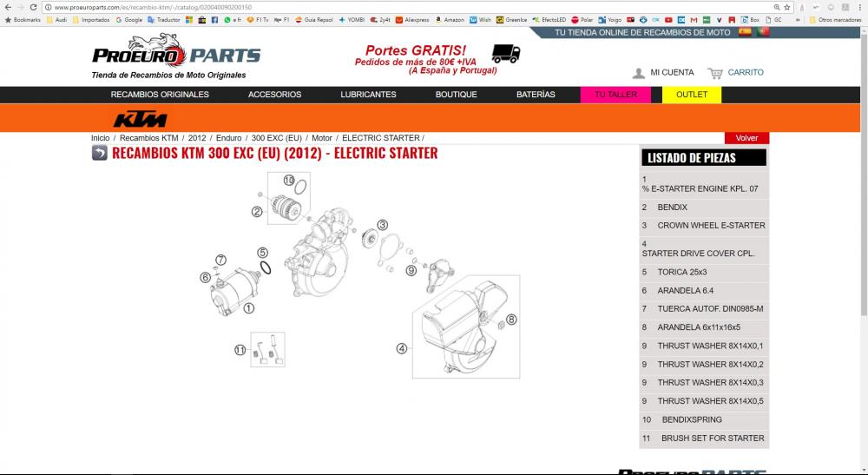Select BENDIX in the parts list
Viewport: 868px width, 475px height.
pyautogui.click(x=672, y=208)
